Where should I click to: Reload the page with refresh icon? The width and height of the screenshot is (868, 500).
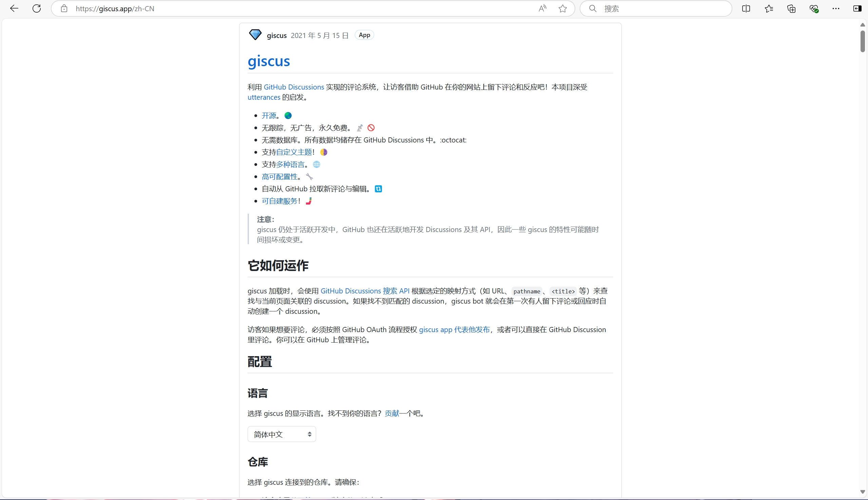(x=37, y=8)
